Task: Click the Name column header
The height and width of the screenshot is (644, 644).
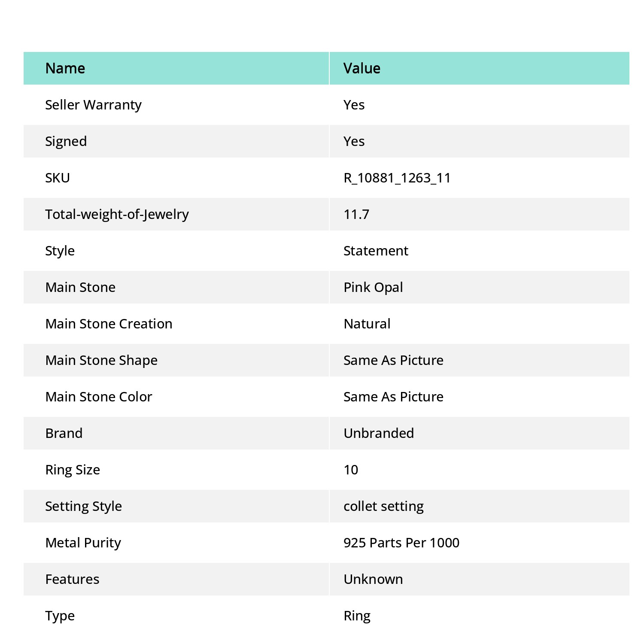Action: click(65, 68)
